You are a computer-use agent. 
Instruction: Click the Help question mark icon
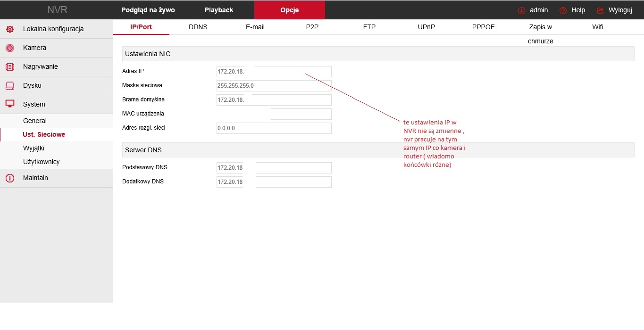563,10
